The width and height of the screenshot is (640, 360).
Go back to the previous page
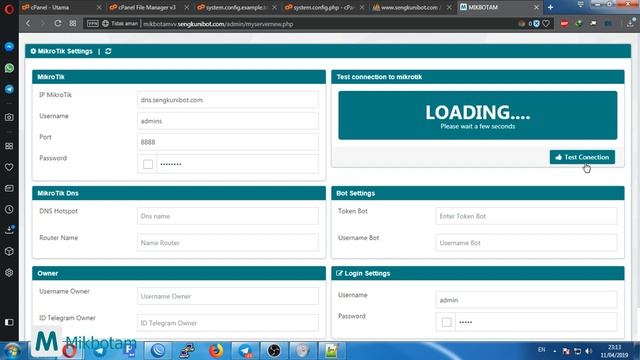28,24
